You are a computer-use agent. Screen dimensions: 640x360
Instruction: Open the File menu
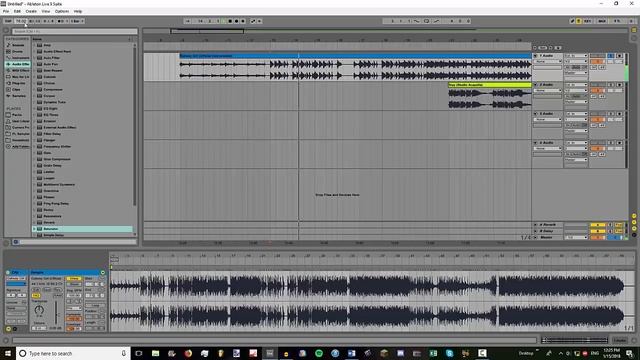coord(6,11)
